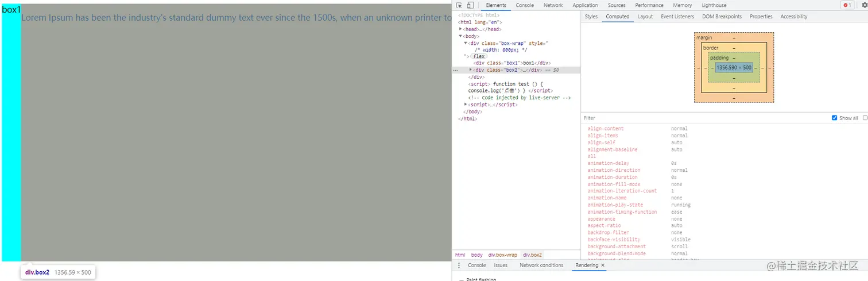Select the closing </html> tag row
This screenshot has height=281, width=868.
tap(468, 118)
